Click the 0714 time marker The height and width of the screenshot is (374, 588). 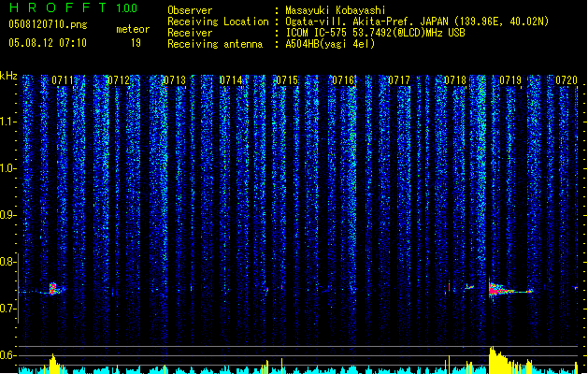(x=231, y=80)
